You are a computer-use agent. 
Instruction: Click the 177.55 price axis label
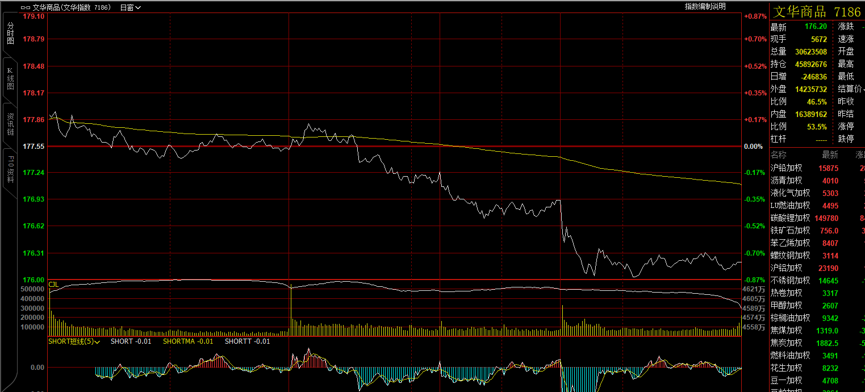pos(33,147)
